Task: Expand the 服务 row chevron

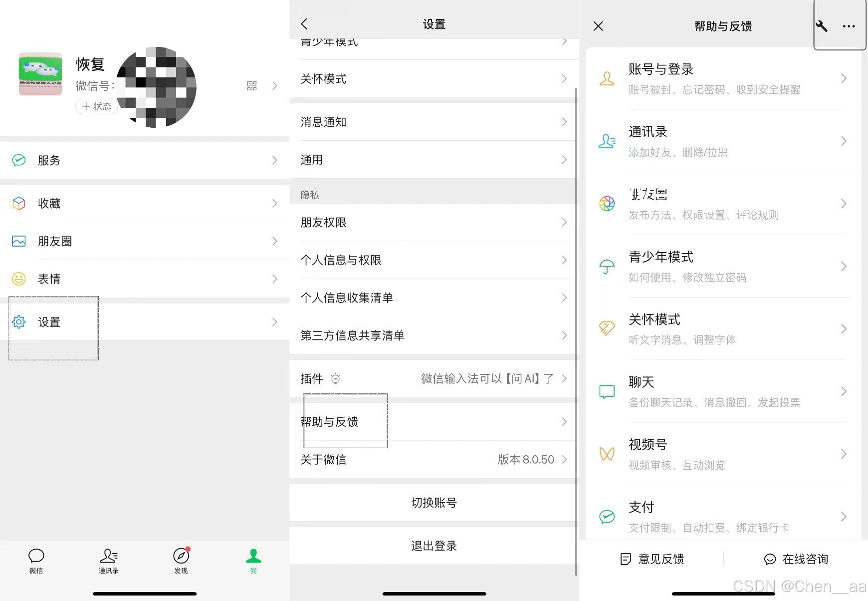Action: tap(274, 160)
